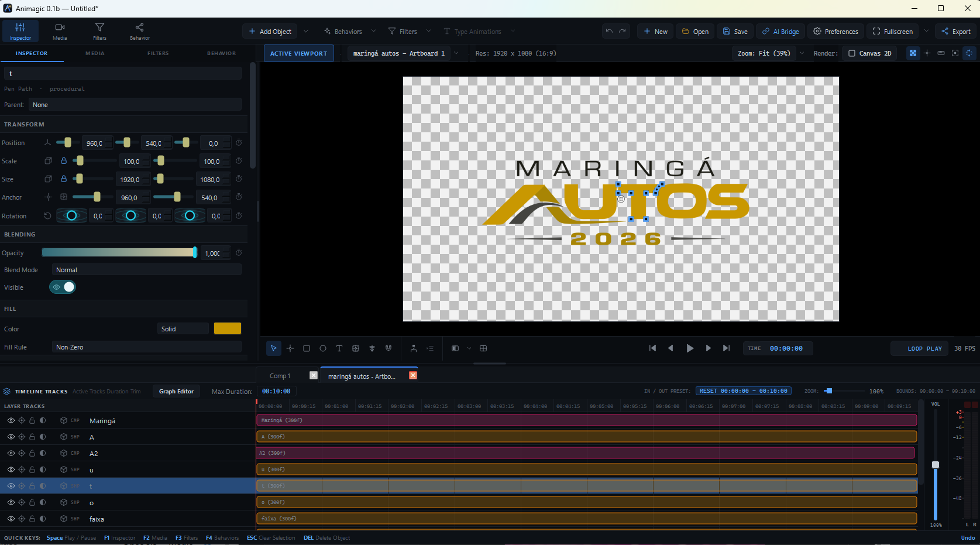Hide the faixa layer with eye icon
This screenshot has width=980, height=545.
coord(11,519)
